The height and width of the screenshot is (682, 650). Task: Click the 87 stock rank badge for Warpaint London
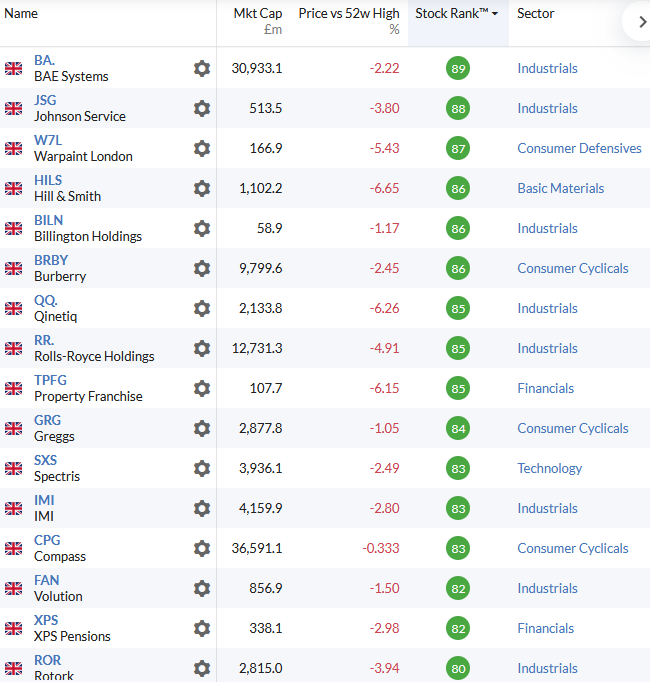[x=458, y=149]
